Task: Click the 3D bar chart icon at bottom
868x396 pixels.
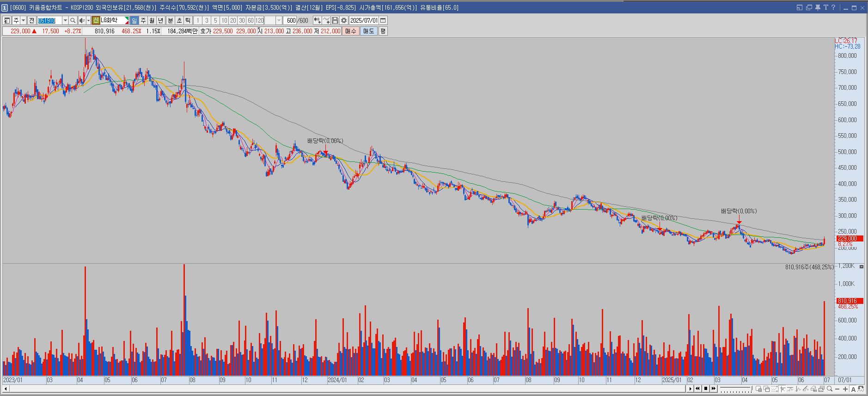Action: point(813,389)
